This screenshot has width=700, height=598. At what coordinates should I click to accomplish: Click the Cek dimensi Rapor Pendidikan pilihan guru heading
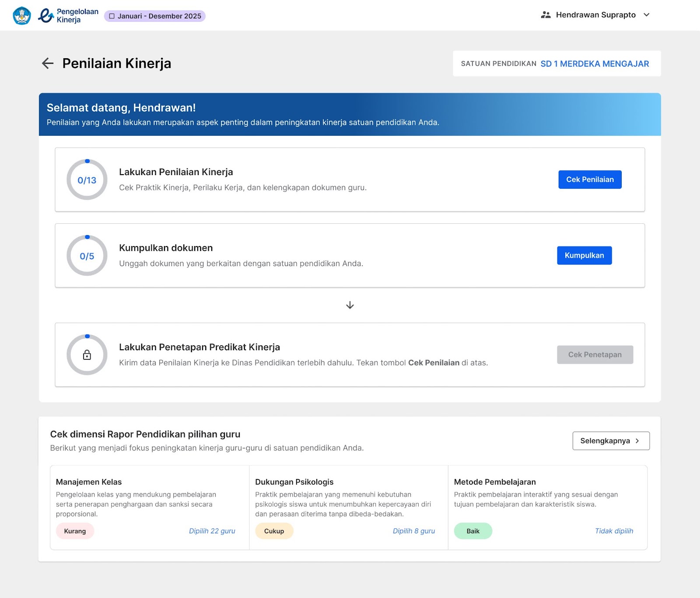[x=145, y=434]
